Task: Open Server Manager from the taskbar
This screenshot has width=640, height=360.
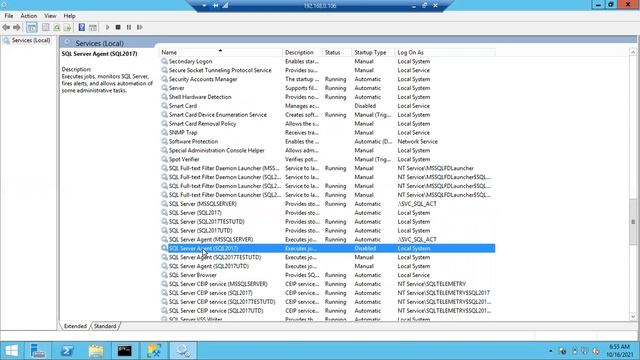Action: click(38, 351)
